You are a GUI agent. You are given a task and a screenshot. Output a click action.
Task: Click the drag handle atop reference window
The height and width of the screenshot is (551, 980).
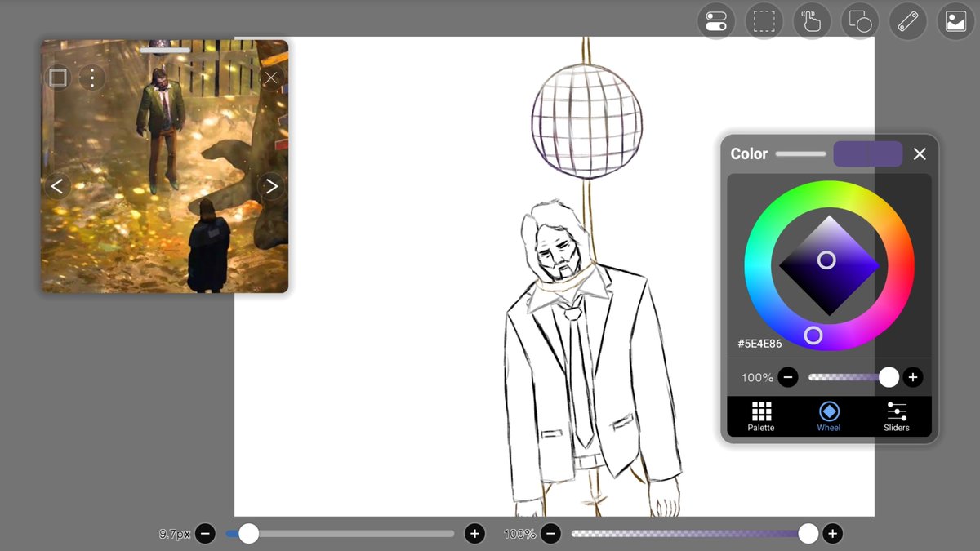click(165, 50)
